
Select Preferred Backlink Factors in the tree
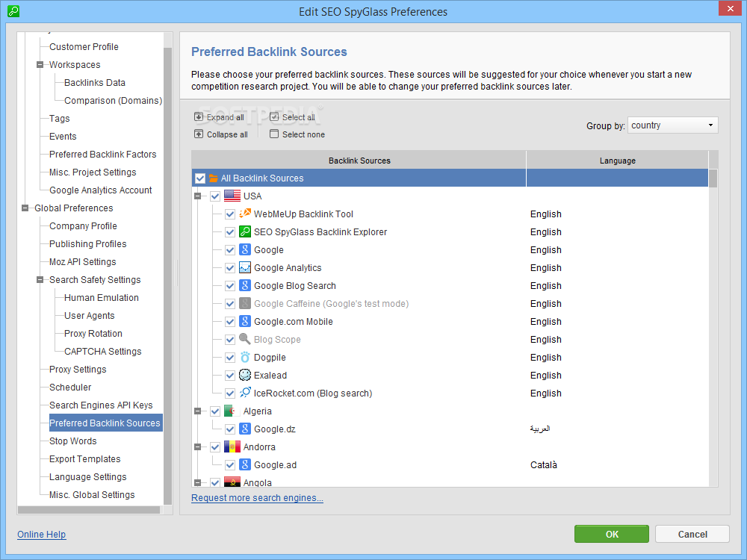coord(102,155)
